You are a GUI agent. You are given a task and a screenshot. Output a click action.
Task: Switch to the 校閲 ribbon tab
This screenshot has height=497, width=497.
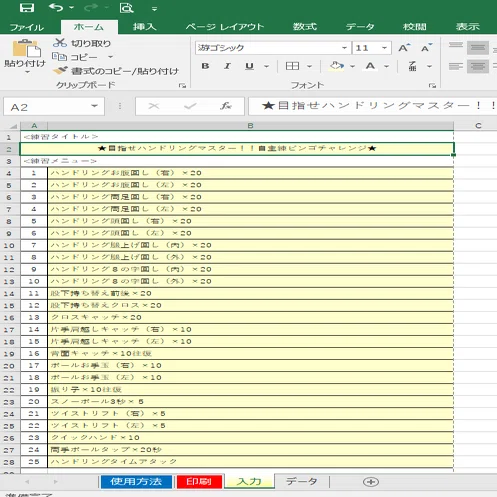click(414, 27)
